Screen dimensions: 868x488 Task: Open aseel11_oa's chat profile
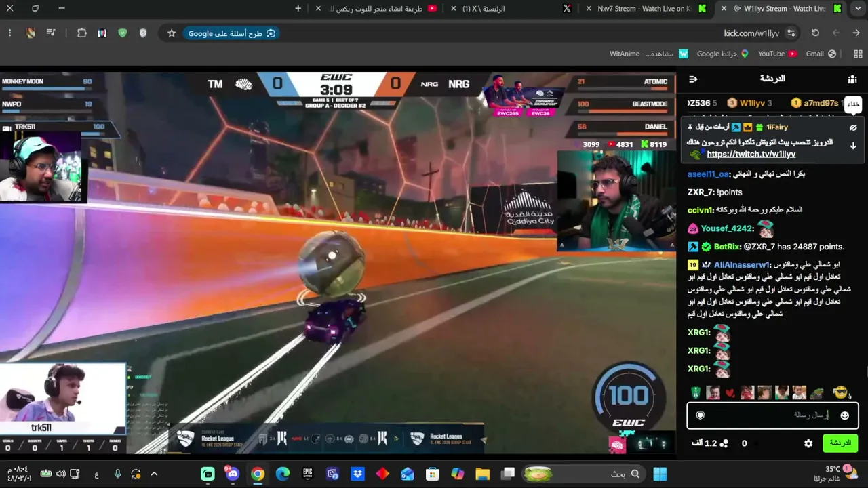pos(708,174)
